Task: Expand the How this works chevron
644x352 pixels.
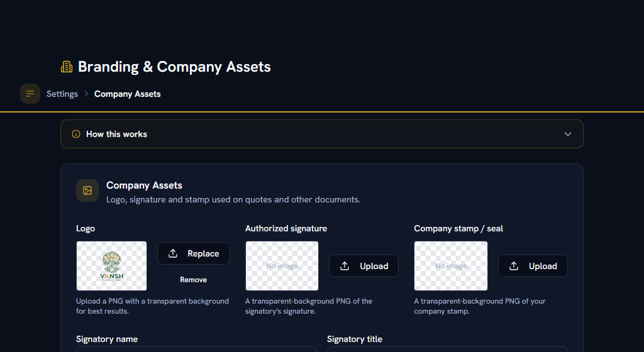Action: [x=568, y=134]
